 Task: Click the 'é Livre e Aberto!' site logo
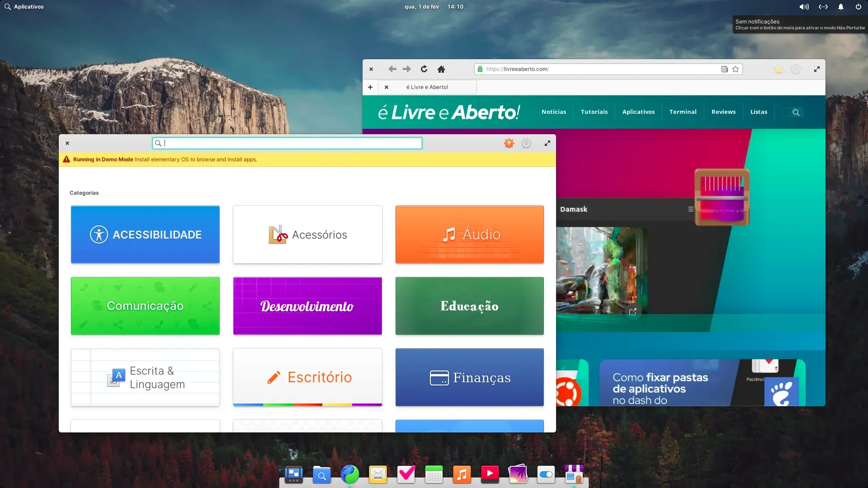449,112
